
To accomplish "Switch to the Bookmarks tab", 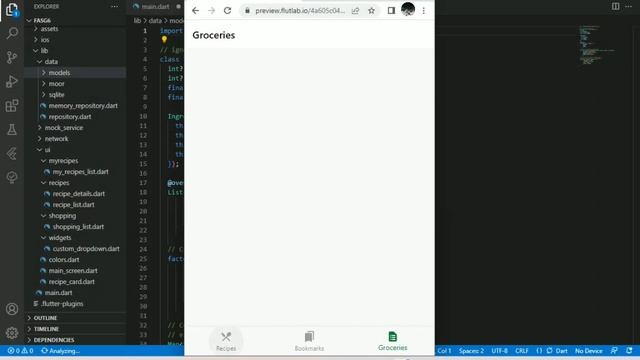I will coord(309,341).
